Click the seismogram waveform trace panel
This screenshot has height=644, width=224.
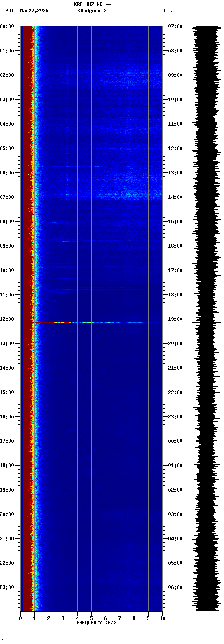pos(207,319)
